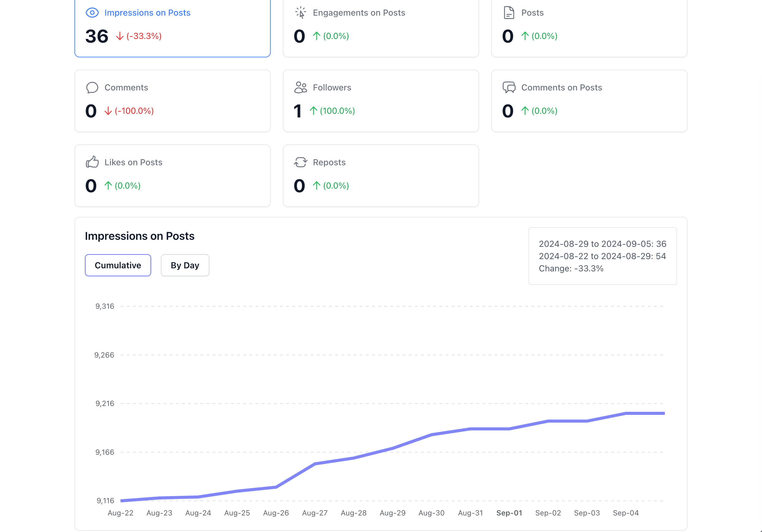Viewport: 762px width, 532px height.
Task: Click the red down arrow beside 36 impressions
Action: click(120, 36)
